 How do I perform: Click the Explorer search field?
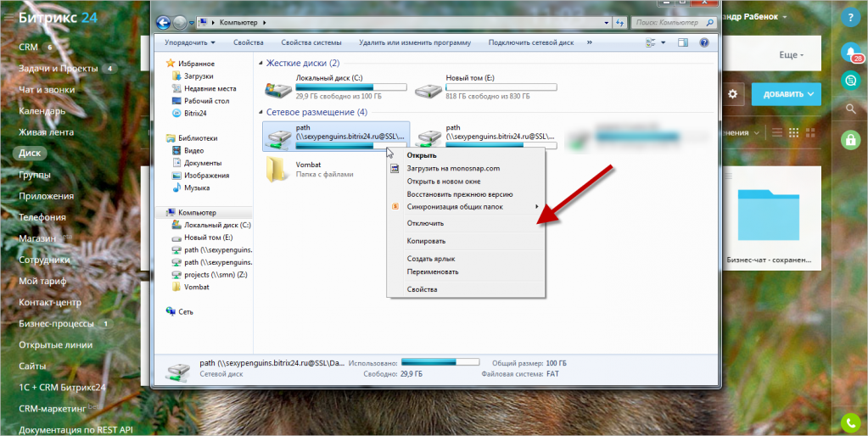point(673,23)
